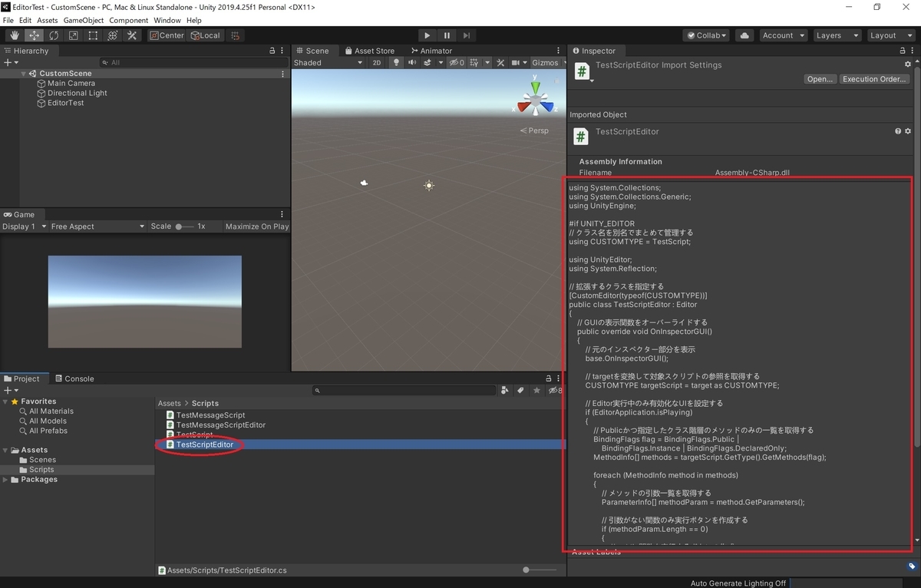The width and height of the screenshot is (921, 588).
Task: Select All Materials favorite
Action: coord(51,411)
